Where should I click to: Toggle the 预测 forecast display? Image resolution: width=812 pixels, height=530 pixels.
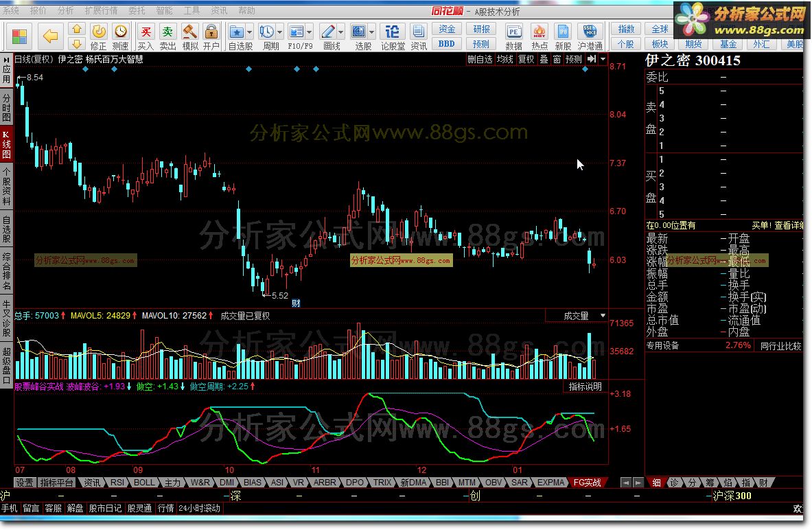point(574,59)
